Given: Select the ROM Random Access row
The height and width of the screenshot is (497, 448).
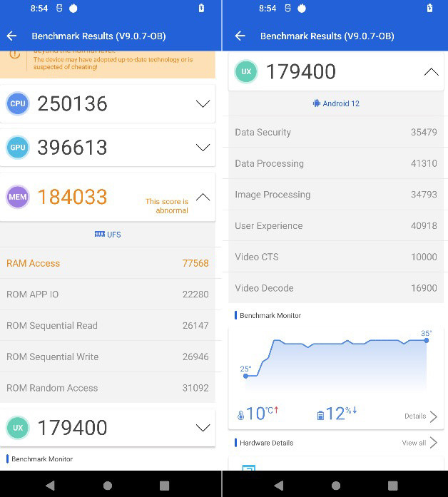Looking at the screenshot, I should tap(108, 388).
